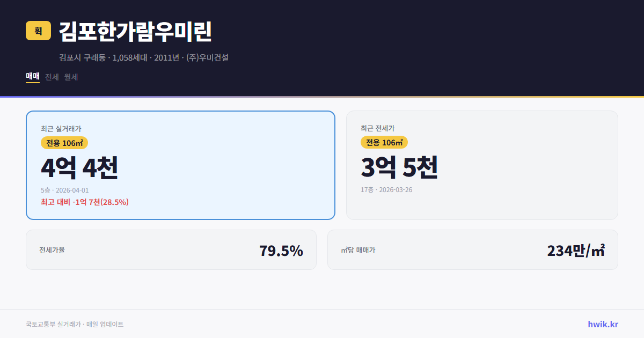Expand the 4억 4천 sale price details

[80, 167]
